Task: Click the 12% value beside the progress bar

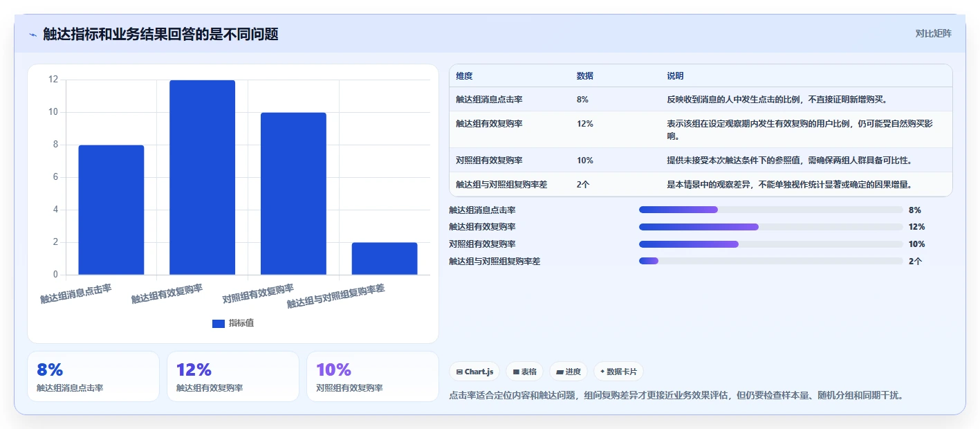Action: coord(917,227)
